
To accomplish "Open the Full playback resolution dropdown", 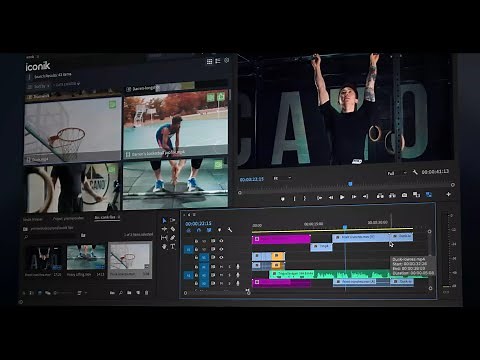I will 397,173.
